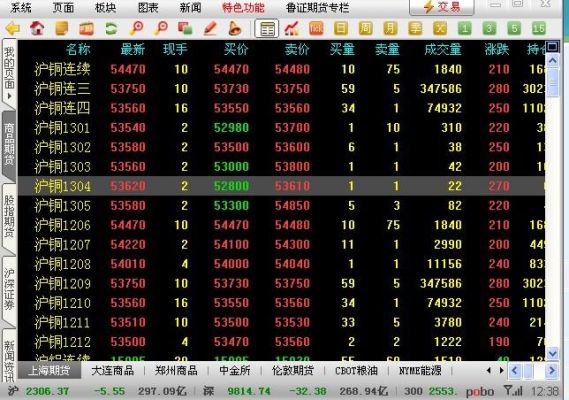569x400 pixels.
Task: Click the second magnifier zoom icon
Action: point(161,28)
